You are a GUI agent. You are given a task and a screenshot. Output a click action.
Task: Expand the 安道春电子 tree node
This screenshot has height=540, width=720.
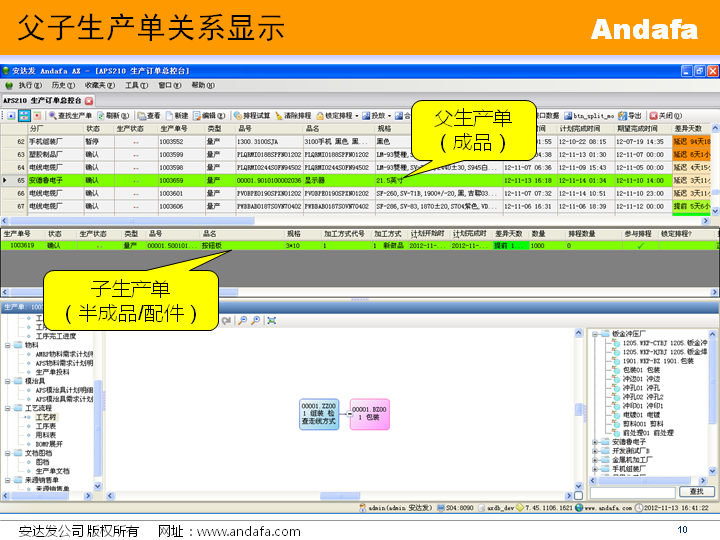596,441
